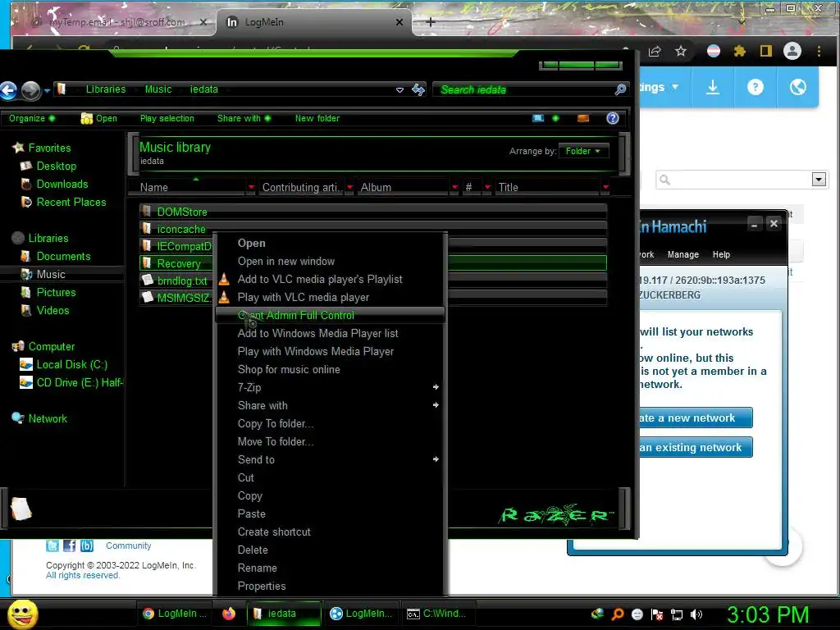Click the smiley Start button

click(x=22, y=614)
